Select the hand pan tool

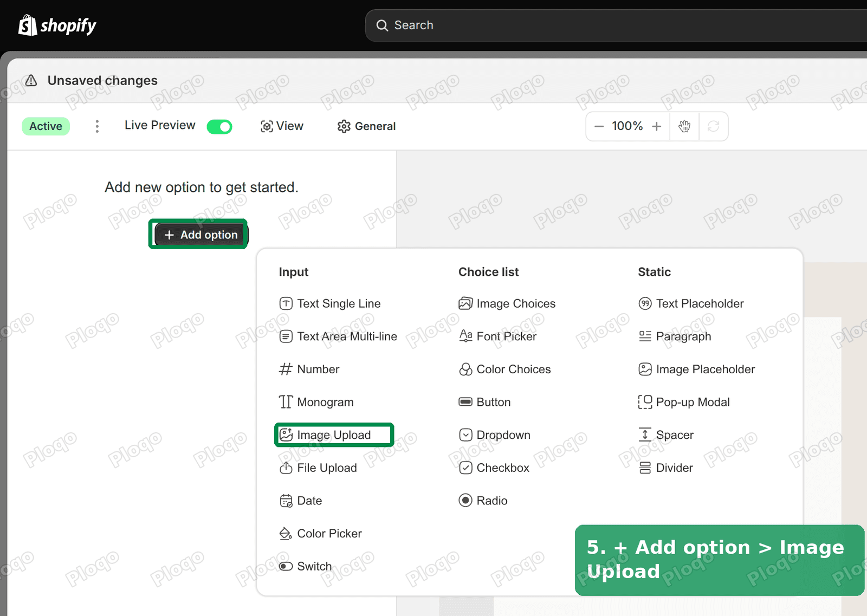point(684,126)
